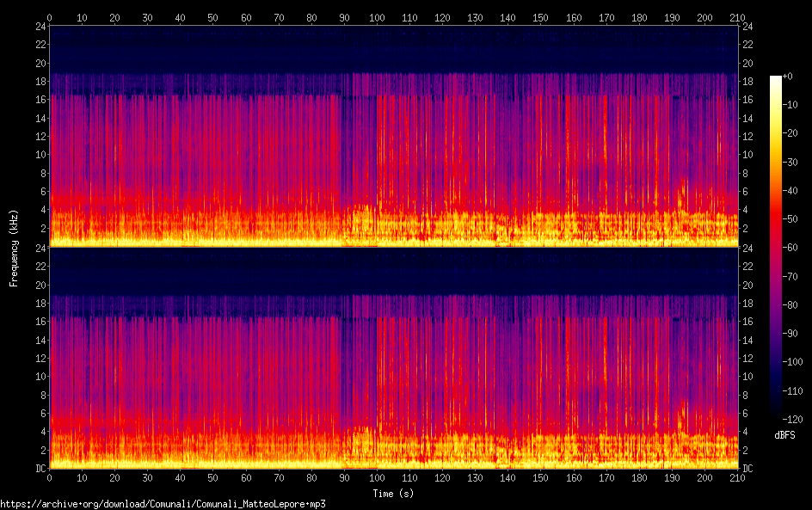The height and width of the screenshot is (510, 812).
Task: Click the upper channel spectrogram plot
Action: click(x=394, y=136)
